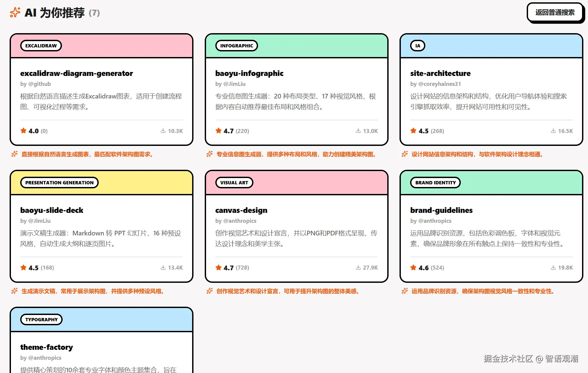Click the download icon next to 19.8K
This screenshot has width=588, height=373.
(x=553, y=268)
